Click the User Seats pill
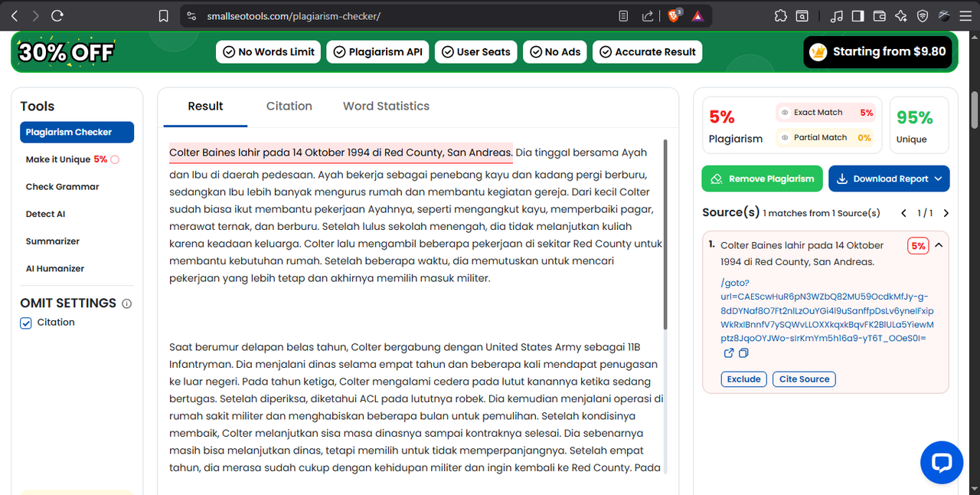Viewport: 980px width, 495px height. point(476,51)
